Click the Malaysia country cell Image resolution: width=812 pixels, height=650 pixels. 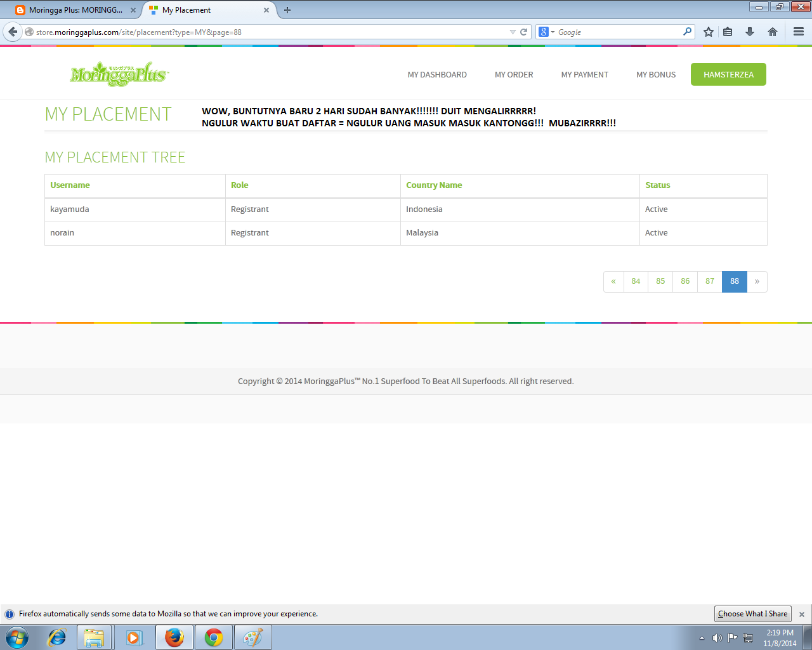point(520,233)
